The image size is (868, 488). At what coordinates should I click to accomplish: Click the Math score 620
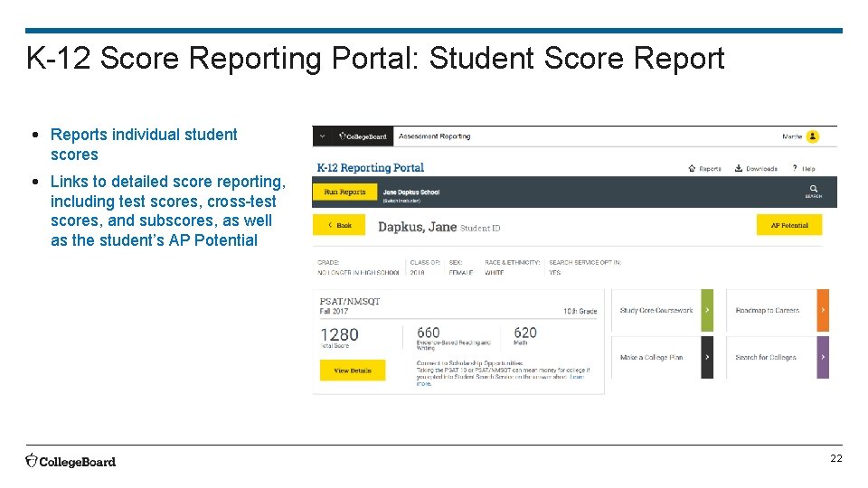(525, 333)
